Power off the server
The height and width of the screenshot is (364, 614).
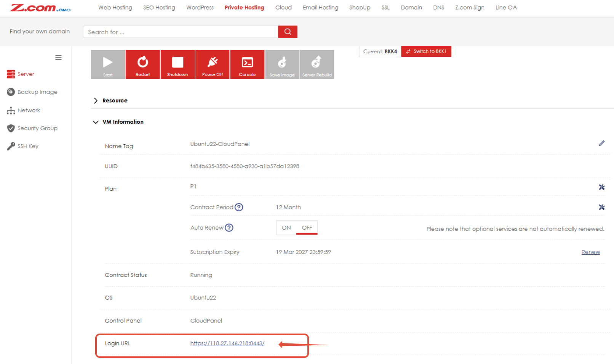213,64
